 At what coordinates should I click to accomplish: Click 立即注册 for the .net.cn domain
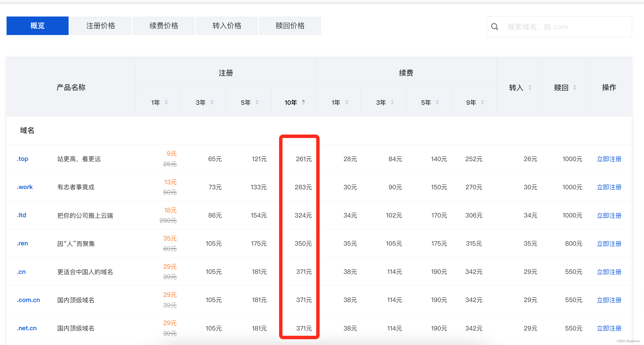609,328
